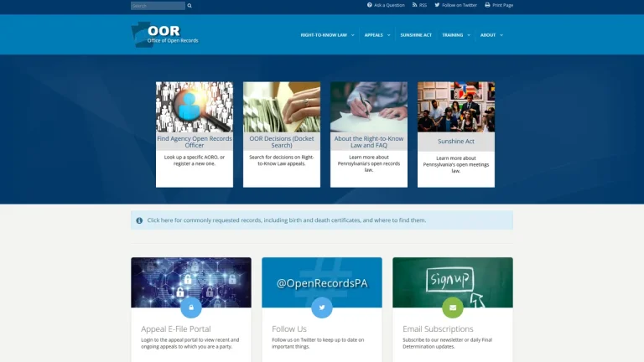The image size is (644, 362).
Task: Click the info icon in the notice banner
Action: pyautogui.click(x=139, y=220)
